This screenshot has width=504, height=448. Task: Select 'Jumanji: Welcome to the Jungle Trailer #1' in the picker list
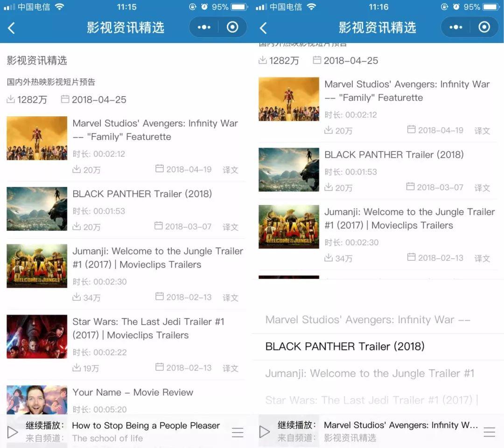(x=370, y=373)
